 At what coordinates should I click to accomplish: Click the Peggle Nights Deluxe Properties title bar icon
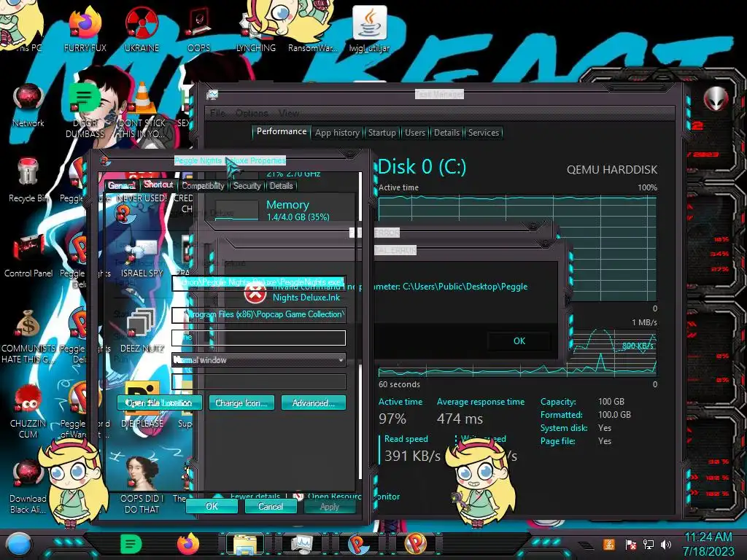(106, 161)
